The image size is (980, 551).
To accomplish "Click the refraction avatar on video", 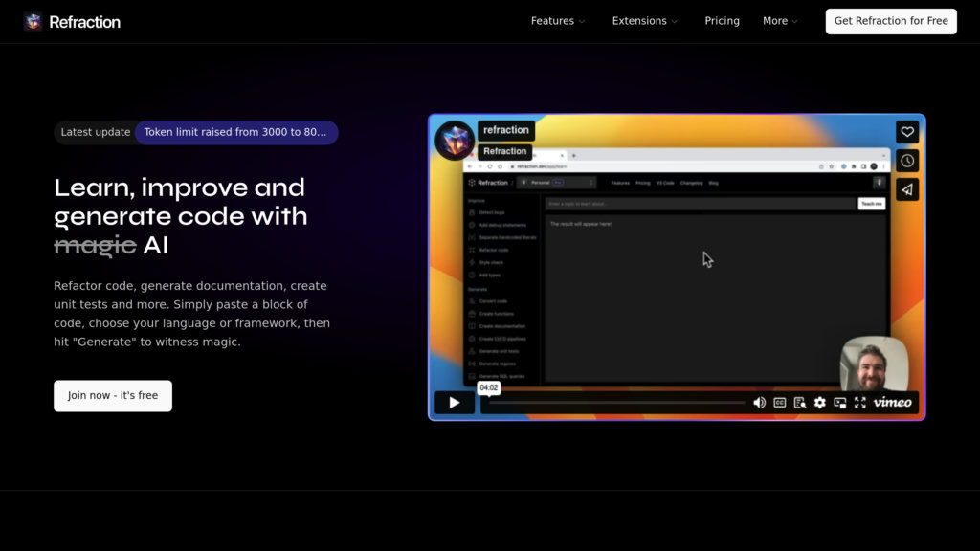I will point(455,141).
